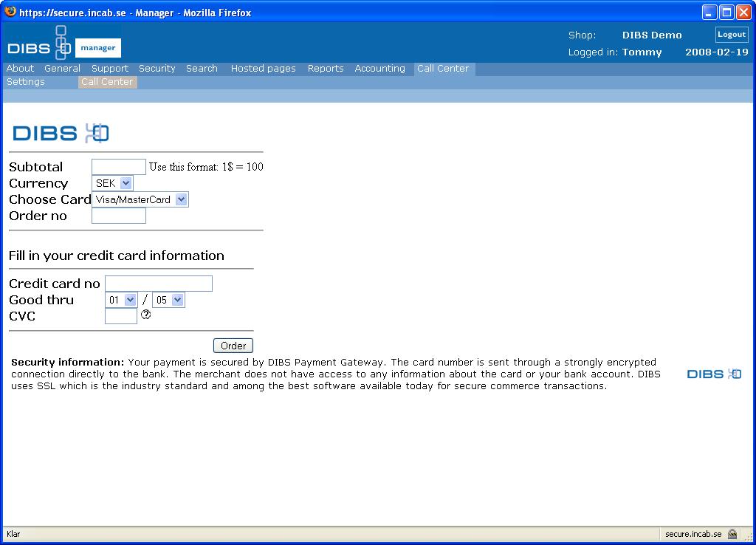Click the DIBS logo above the Subtotal field
This screenshot has width=756, height=545.
click(x=61, y=133)
